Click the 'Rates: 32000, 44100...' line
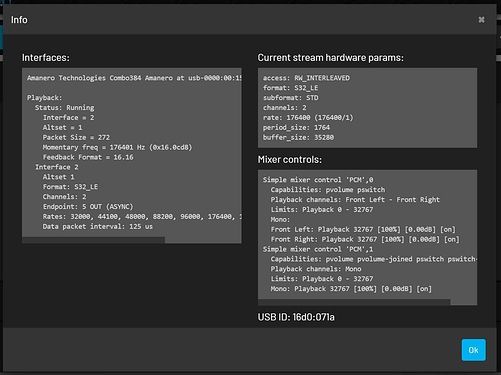 click(142, 217)
